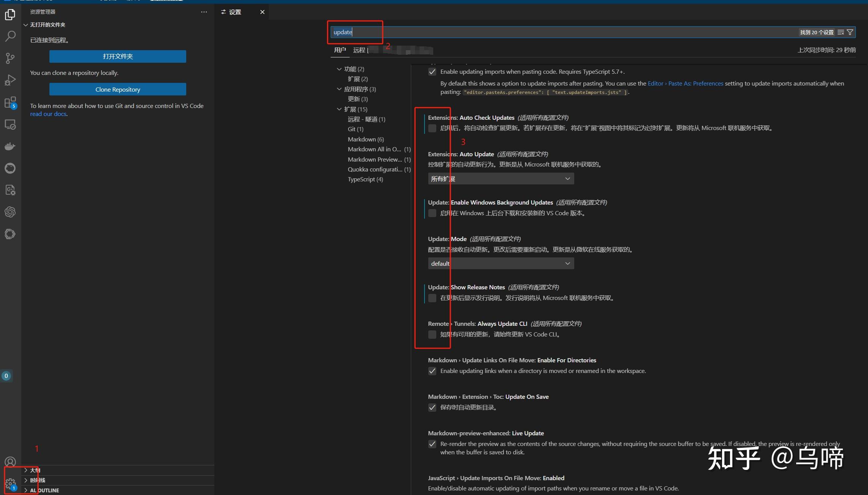Disable Markdown-preview-enhanced Live Update
Screen dimensions: 868x495
tap(432, 444)
